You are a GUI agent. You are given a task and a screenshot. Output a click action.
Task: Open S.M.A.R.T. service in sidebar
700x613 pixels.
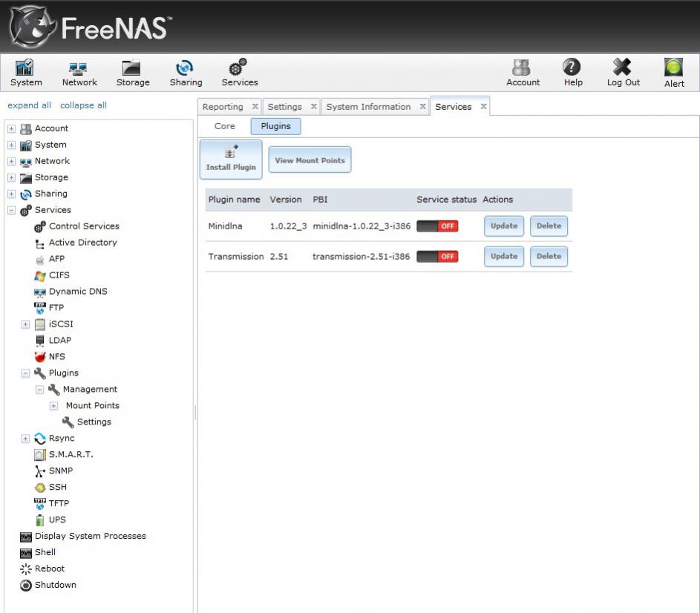click(64, 454)
